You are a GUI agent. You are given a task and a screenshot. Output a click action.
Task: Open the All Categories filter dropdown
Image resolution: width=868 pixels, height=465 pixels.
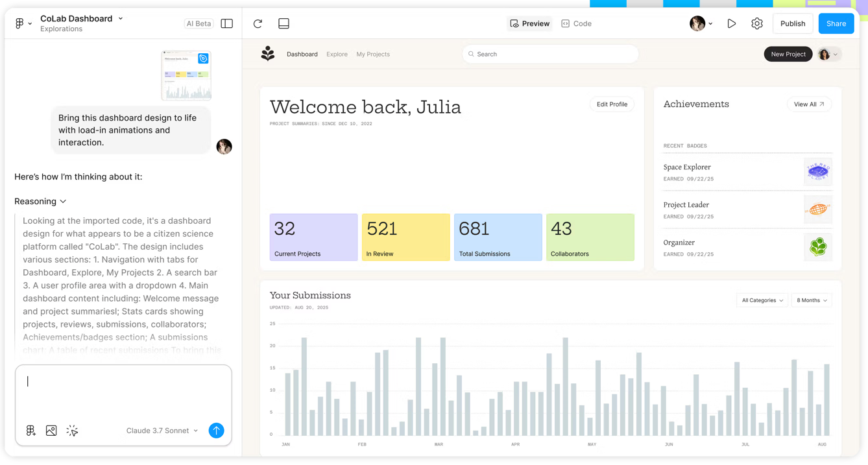762,300
